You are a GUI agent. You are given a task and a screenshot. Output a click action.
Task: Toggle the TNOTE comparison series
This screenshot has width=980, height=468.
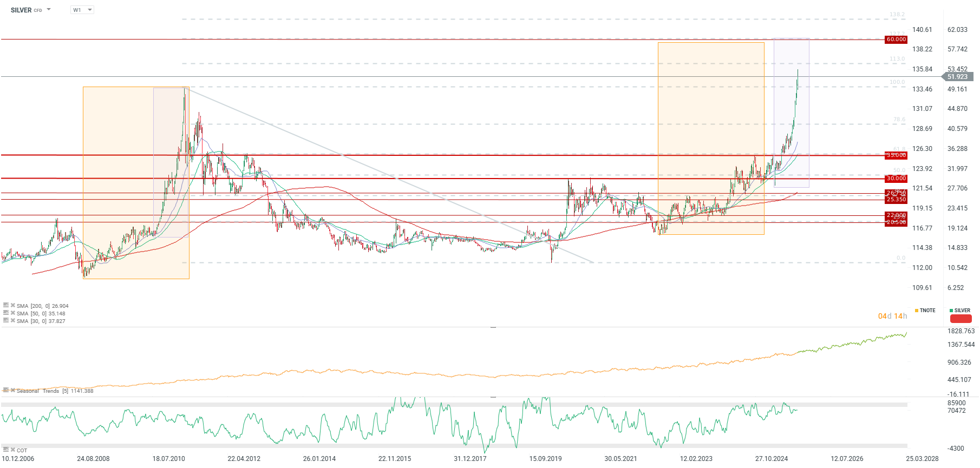(925, 311)
